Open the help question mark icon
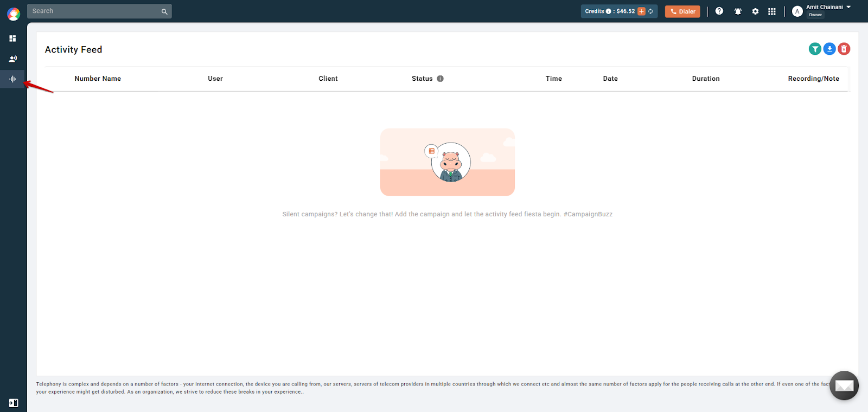 (x=719, y=11)
